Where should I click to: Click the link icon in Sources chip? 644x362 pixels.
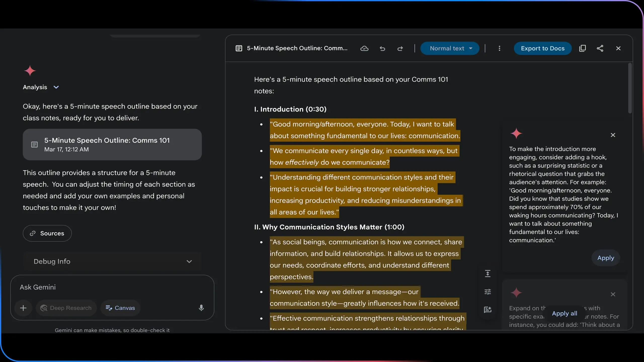[33, 233]
